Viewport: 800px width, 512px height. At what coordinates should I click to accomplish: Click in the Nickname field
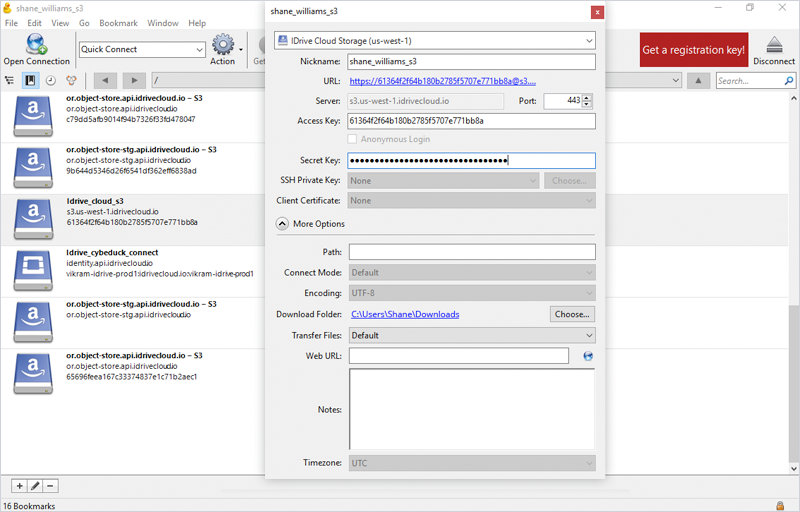pos(471,61)
